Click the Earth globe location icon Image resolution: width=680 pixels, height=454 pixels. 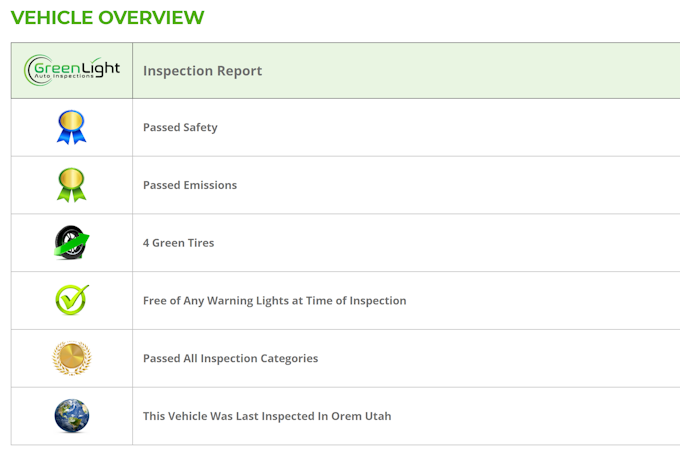pyautogui.click(x=71, y=416)
